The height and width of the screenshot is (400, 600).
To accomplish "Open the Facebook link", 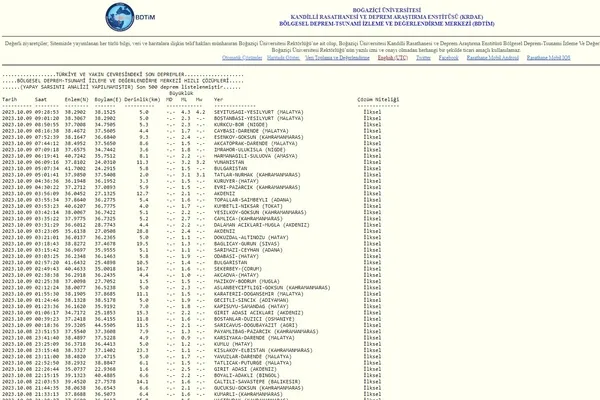I will [448, 58].
